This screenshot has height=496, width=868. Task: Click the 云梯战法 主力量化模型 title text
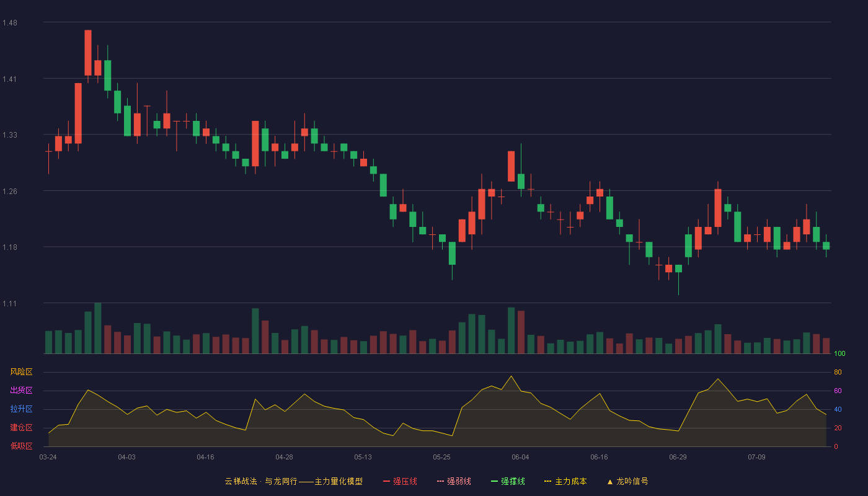point(294,481)
